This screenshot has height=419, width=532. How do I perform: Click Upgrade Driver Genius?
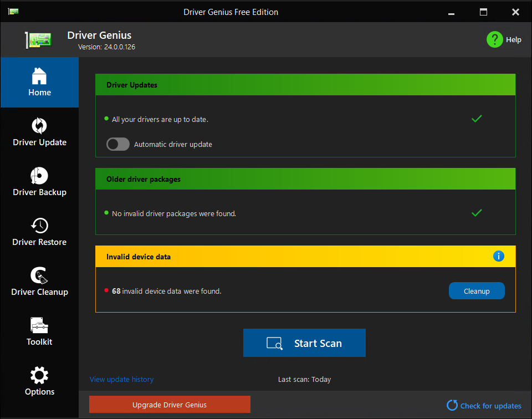click(170, 404)
